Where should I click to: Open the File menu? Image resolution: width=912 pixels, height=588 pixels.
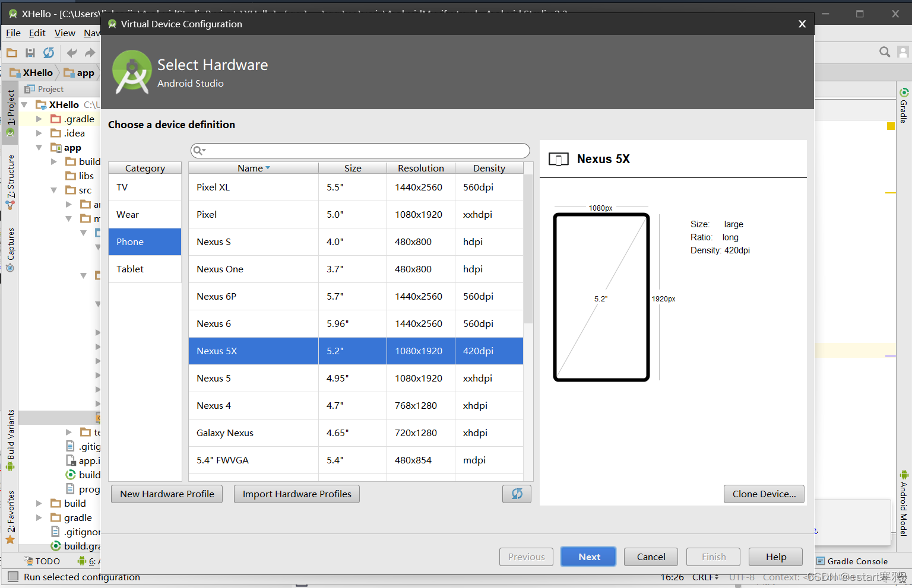[x=13, y=33]
